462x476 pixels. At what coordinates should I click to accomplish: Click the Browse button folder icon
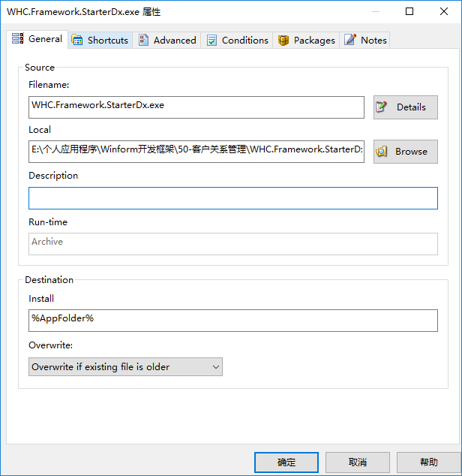coord(382,151)
